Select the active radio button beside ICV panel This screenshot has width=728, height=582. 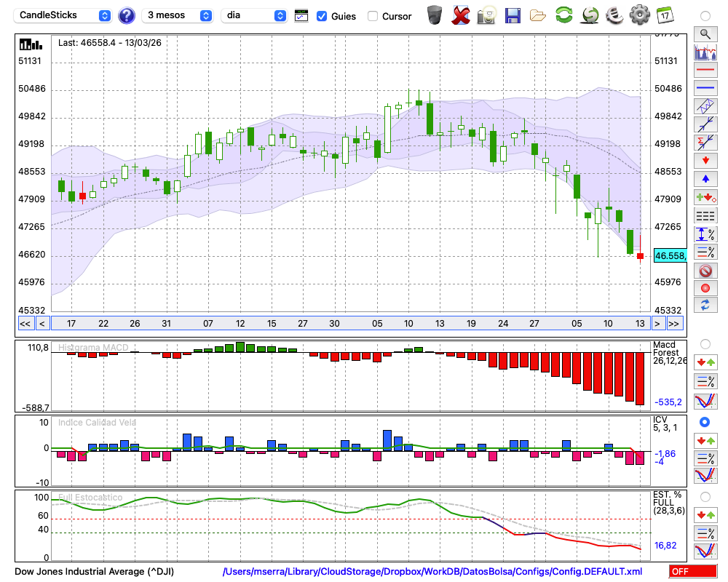pyautogui.click(x=705, y=422)
